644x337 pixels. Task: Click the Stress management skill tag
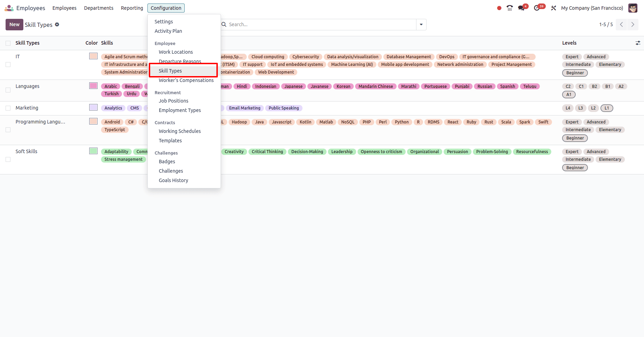tap(123, 159)
